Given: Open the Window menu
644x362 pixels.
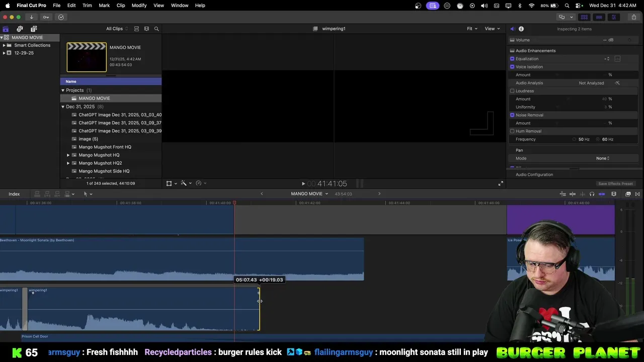Looking at the screenshot, I should coord(180,5).
